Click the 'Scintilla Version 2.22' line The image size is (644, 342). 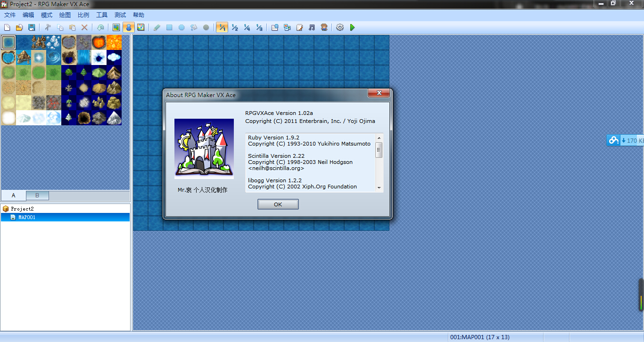[x=276, y=156]
